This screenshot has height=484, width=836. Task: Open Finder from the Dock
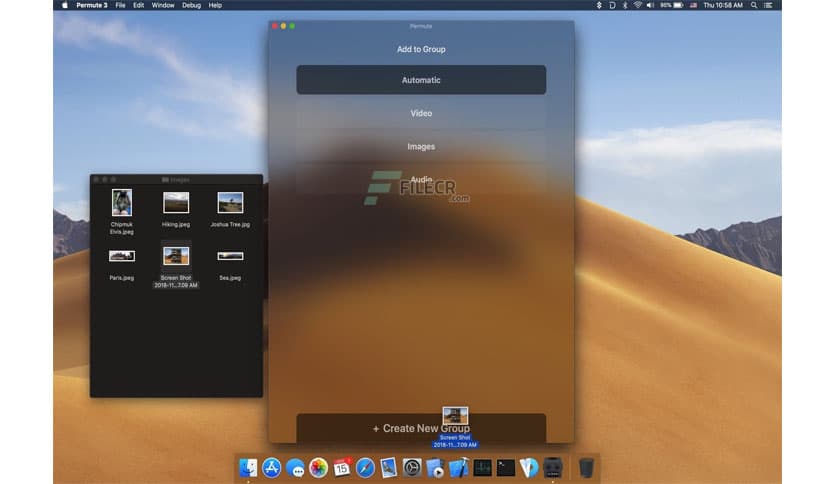tap(248, 468)
